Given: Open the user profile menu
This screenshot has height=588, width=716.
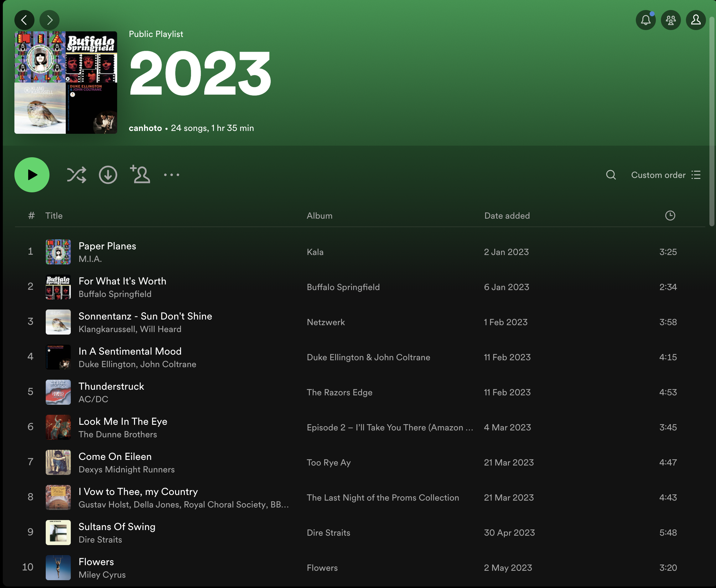Looking at the screenshot, I should (x=696, y=20).
